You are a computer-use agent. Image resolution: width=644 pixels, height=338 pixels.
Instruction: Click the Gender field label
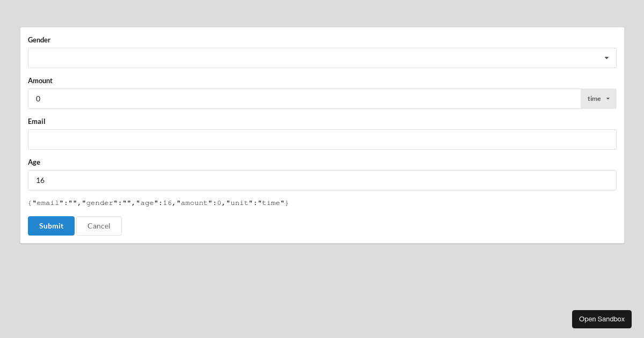(39, 40)
